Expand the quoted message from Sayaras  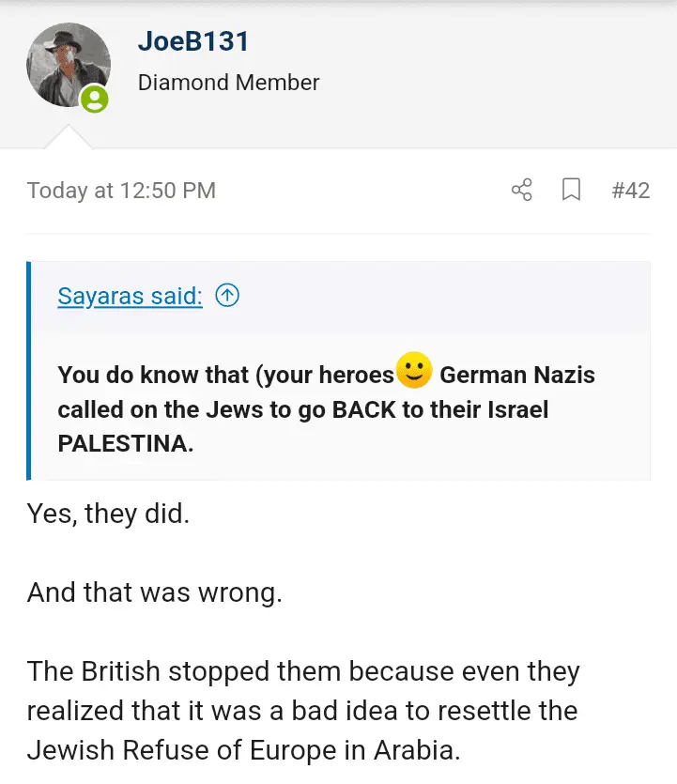pyautogui.click(x=338, y=408)
